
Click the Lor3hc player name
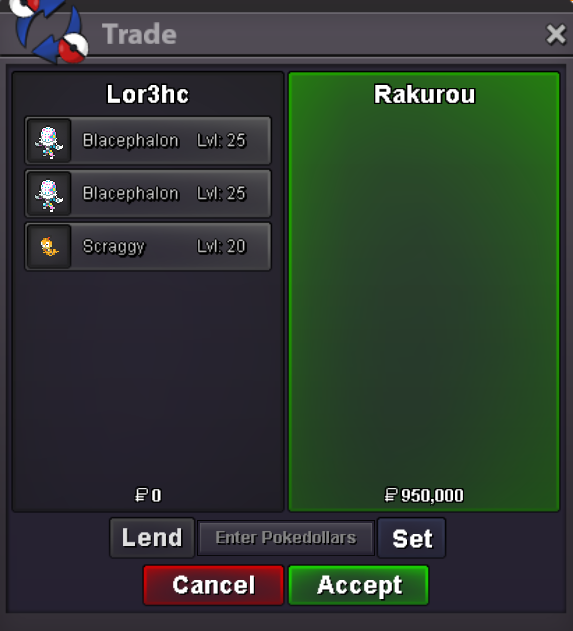(148, 95)
